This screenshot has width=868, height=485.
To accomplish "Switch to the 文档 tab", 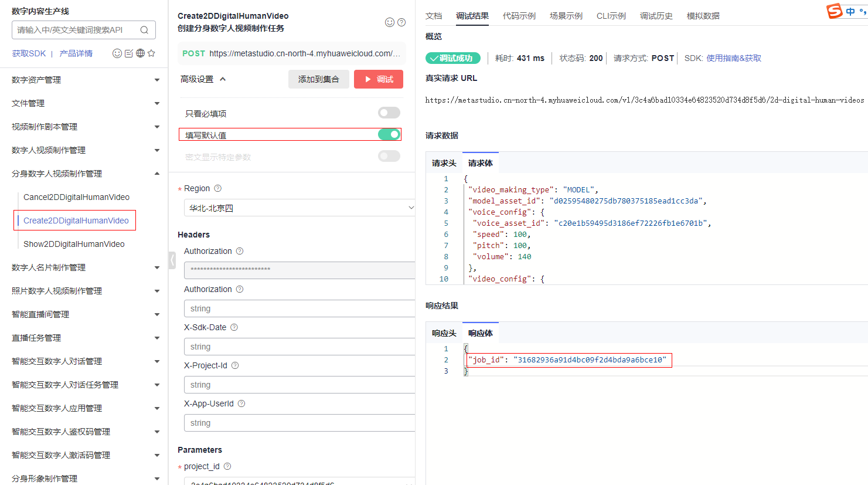I will click(x=434, y=16).
